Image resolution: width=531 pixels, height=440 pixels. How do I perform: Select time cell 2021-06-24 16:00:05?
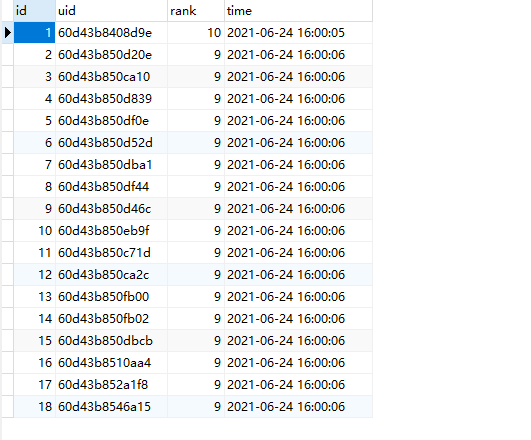tap(298, 33)
